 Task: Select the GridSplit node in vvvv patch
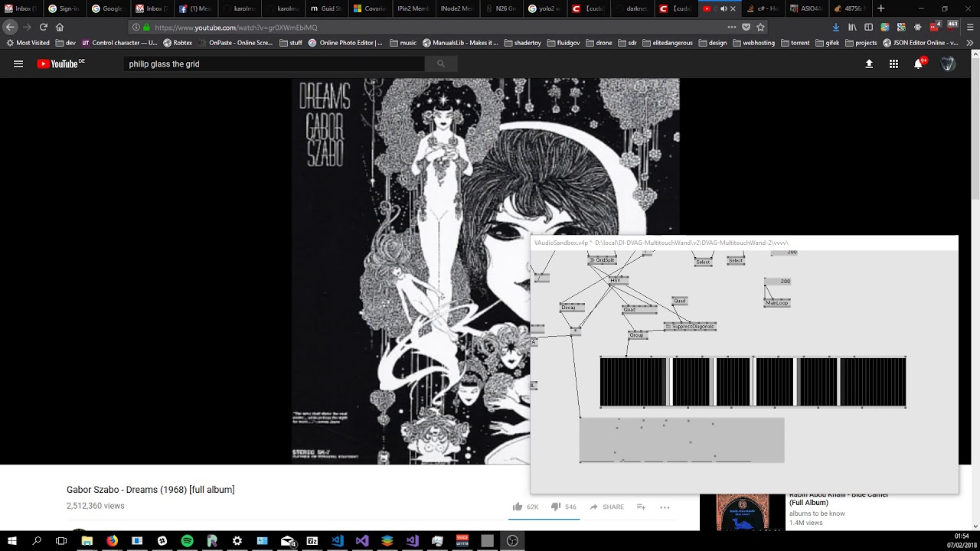(603, 260)
